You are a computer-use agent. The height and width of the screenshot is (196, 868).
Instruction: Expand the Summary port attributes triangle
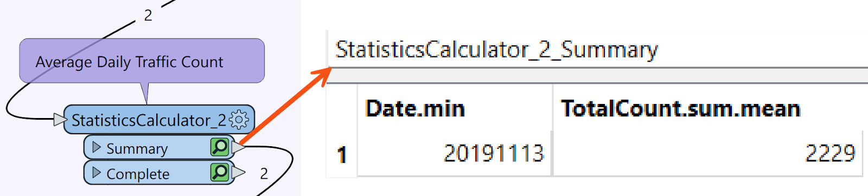coord(97,147)
